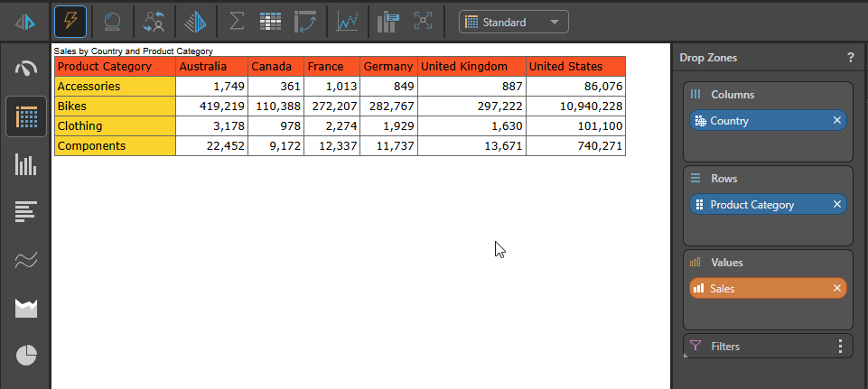Click the cell value 1,749

click(x=212, y=87)
